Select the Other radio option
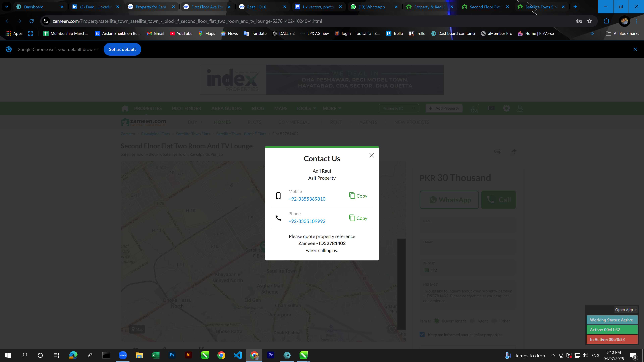The width and height of the screenshot is (644, 362). point(494,321)
